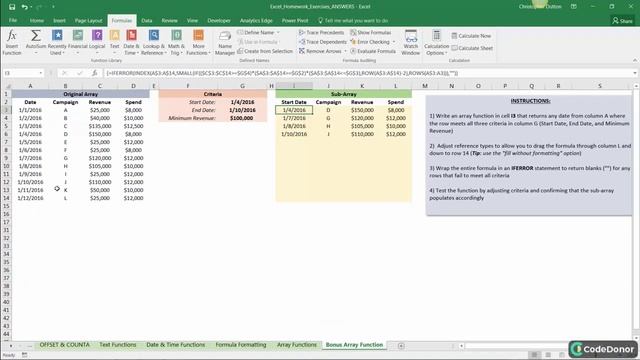640x360 pixels.
Task: Click Calculate Now
Action: [471, 36]
